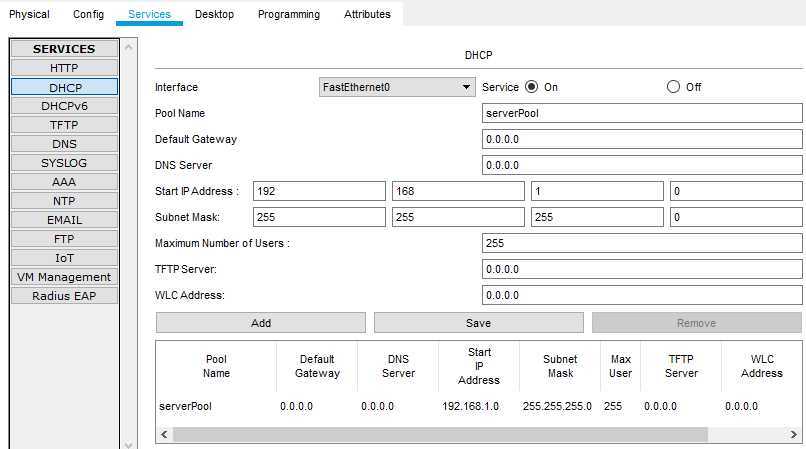The height and width of the screenshot is (449, 806).
Task: Switch to the Physical tab
Action: pyautogui.click(x=29, y=14)
